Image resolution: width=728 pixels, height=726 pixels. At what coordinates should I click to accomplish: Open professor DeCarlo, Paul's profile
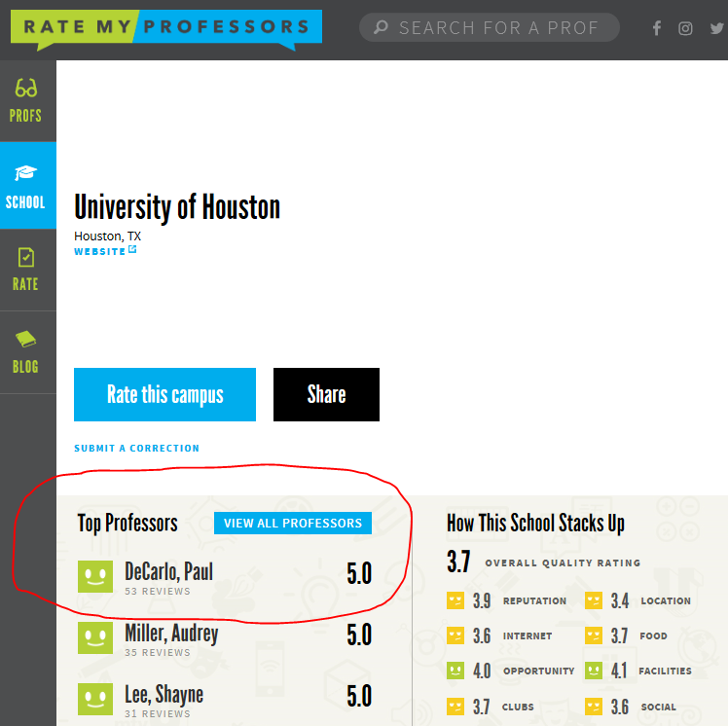[168, 571]
